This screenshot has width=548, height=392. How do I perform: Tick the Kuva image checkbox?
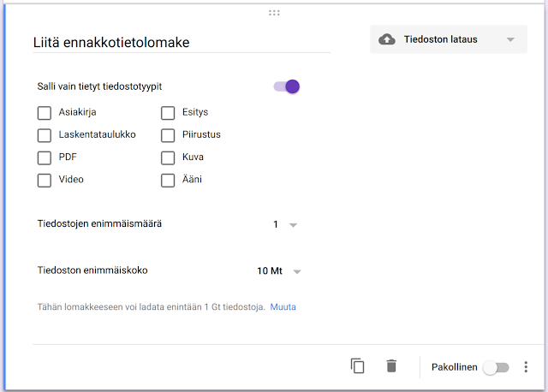[x=168, y=157]
